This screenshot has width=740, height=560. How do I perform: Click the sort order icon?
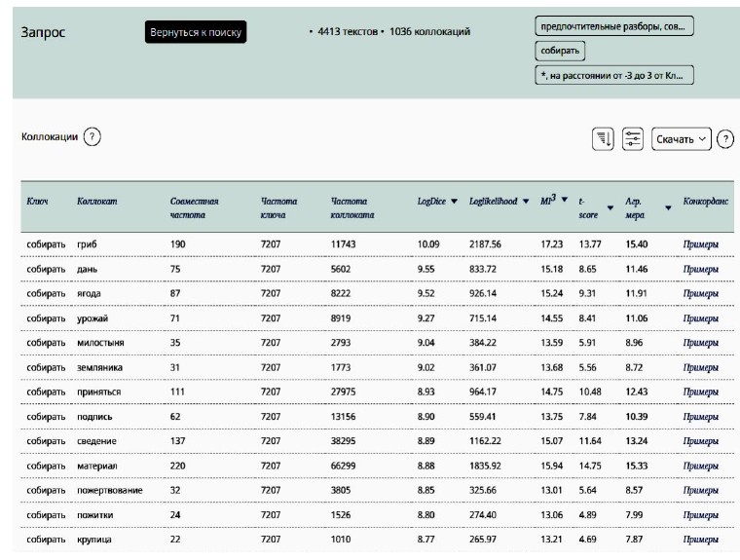point(603,139)
